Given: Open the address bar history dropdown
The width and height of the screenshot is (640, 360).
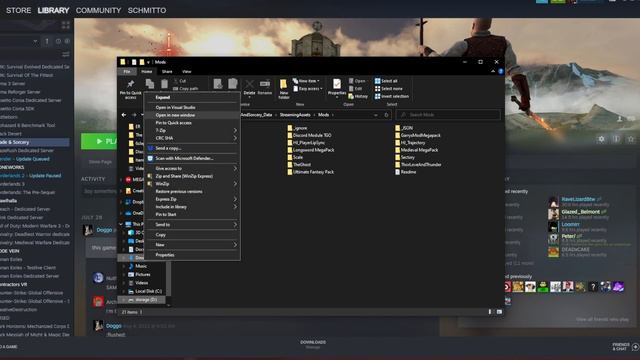Looking at the screenshot, I should tap(376, 115).
